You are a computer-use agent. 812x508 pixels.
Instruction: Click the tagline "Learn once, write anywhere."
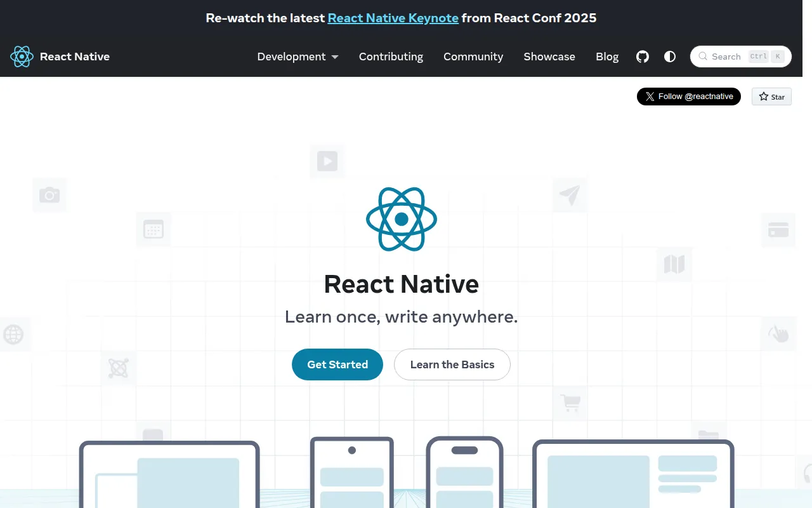[402, 316]
